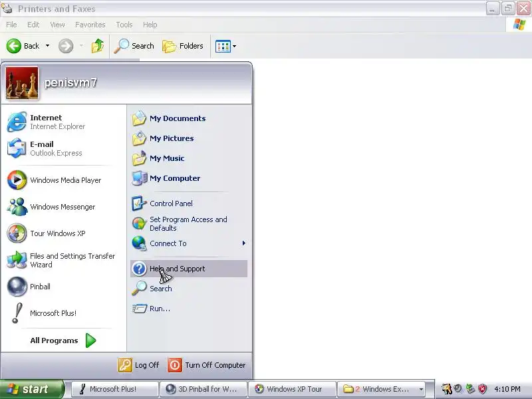
Task: Click the Start button
Action: tap(32, 389)
